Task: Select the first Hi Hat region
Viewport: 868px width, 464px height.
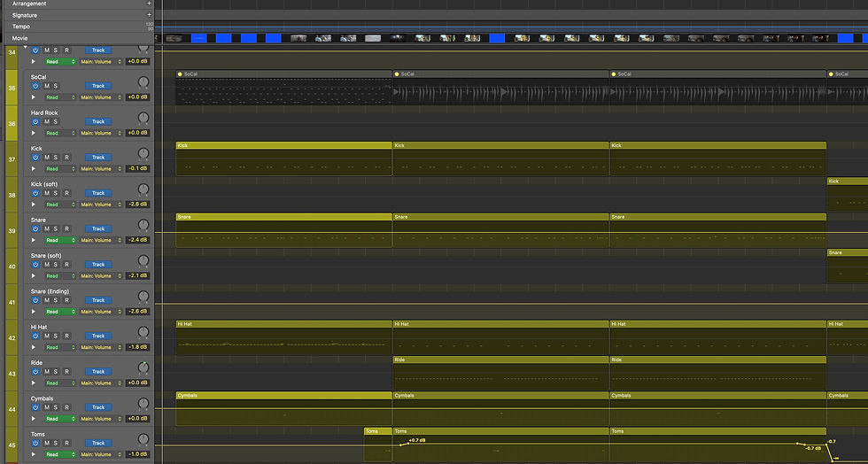Action: [x=284, y=337]
